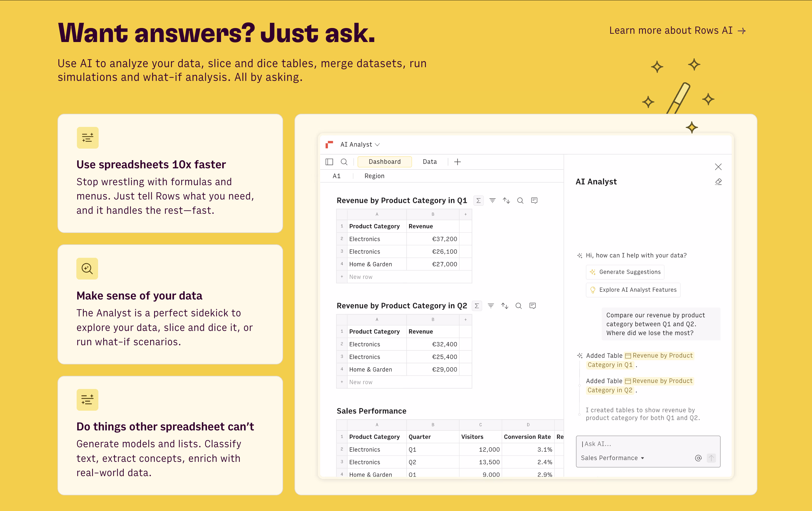Click sort icon for Q1 revenue table

(x=506, y=201)
